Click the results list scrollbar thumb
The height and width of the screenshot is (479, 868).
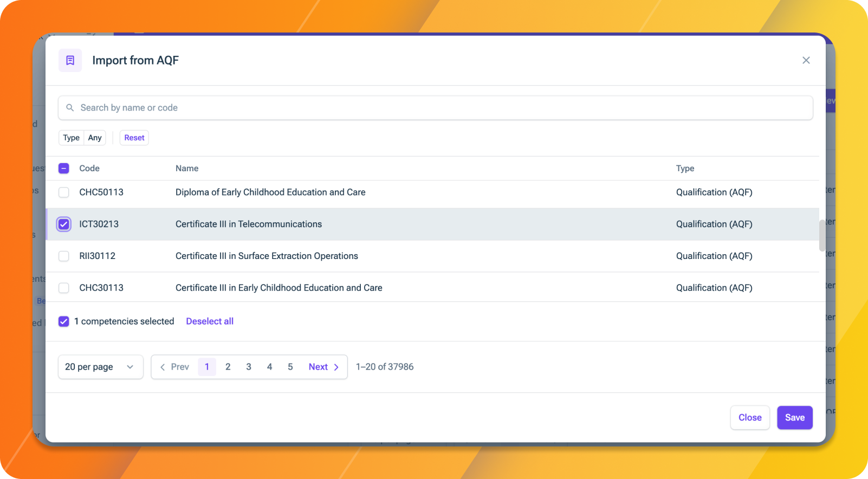(x=822, y=235)
